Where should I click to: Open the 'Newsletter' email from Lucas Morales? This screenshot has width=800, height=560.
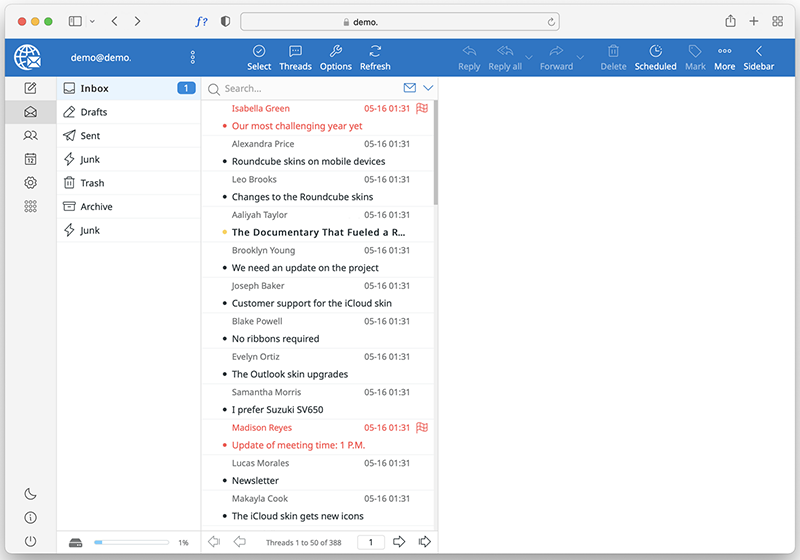tap(255, 481)
